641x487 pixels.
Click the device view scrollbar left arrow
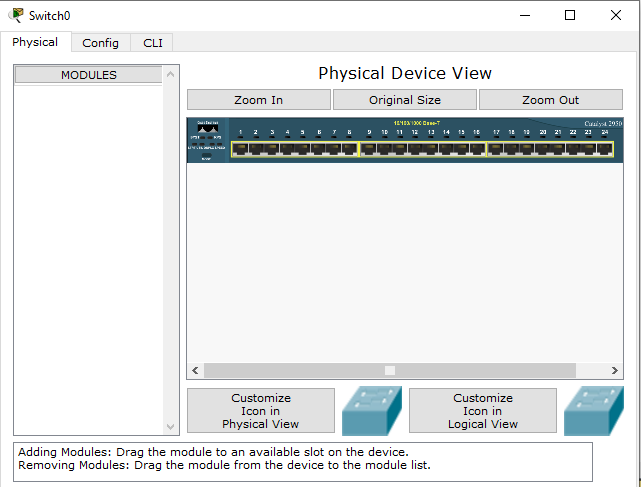[x=195, y=370]
